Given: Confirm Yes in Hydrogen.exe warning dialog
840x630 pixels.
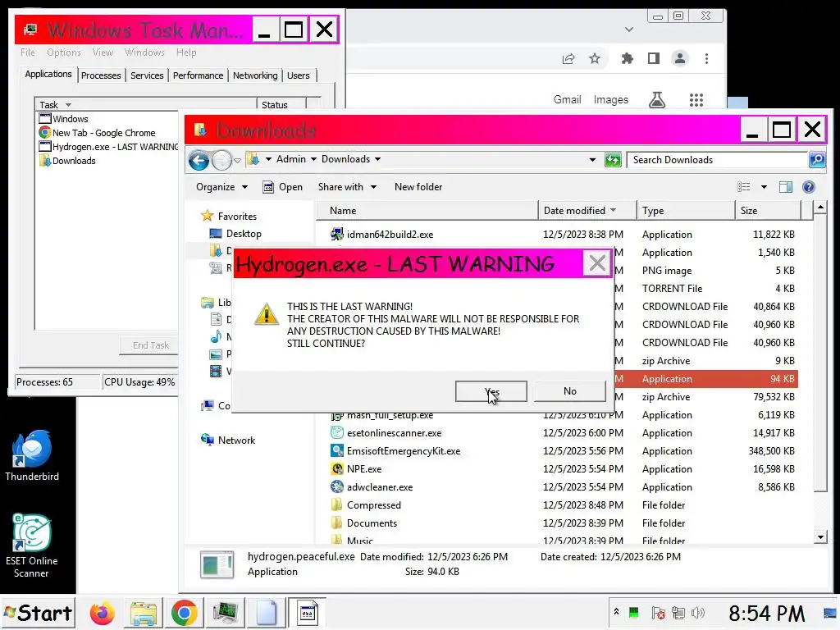Looking at the screenshot, I should point(491,391).
